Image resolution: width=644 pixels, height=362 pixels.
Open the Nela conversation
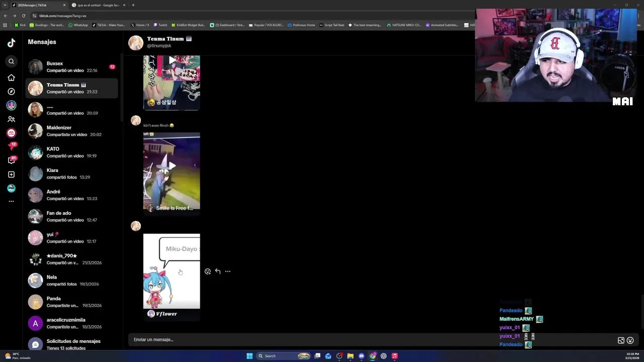pyautogui.click(x=72, y=281)
